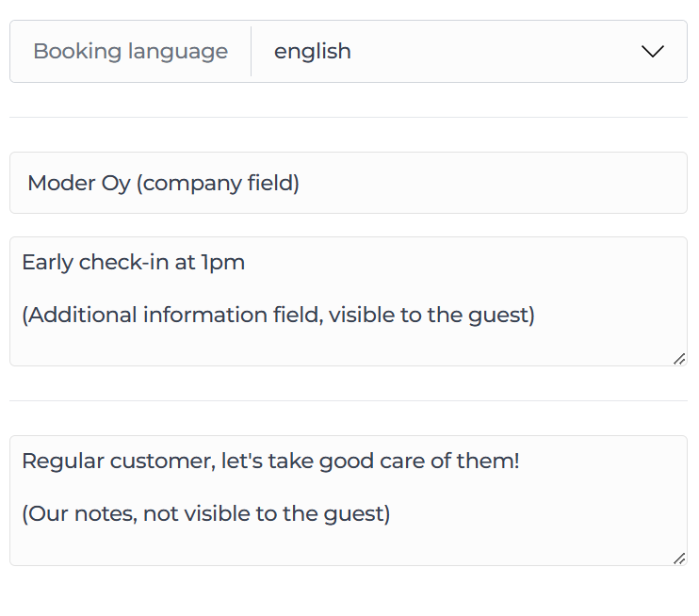Click the divider line above the notes textarea
Image resolution: width=699 pixels, height=616 pixels.
349,401
